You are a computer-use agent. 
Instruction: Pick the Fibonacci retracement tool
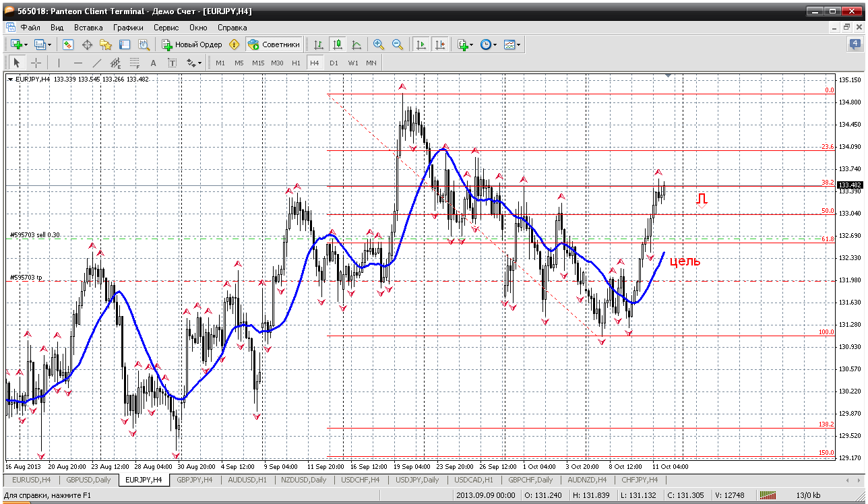(134, 63)
